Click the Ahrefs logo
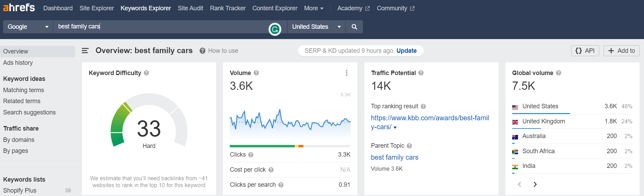 pyautogui.click(x=19, y=8)
